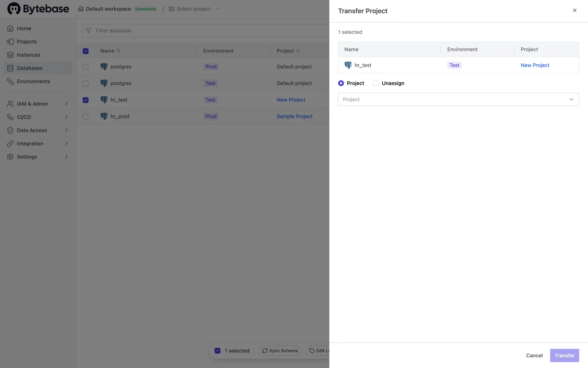Expand the IAM & Admin chevron
Screen dimensions: 588x368
pos(67,104)
